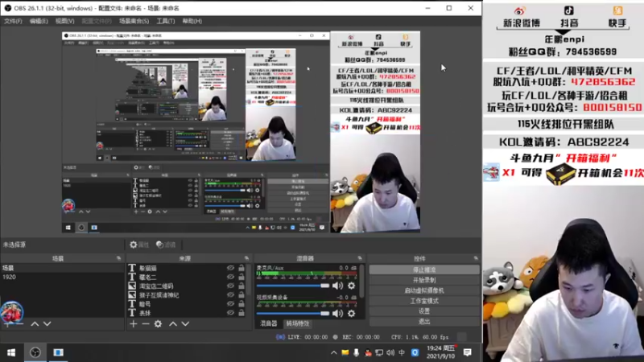Mute 视频采集设备 with speaker icon
Image resolution: width=644 pixels, height=362 pixels.
point(337,314)
